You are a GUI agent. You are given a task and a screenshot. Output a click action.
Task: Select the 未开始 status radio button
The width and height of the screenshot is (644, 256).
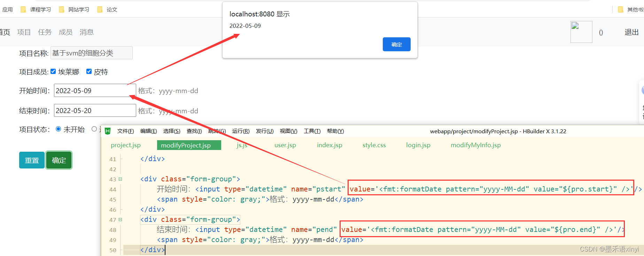tap(59, 129)
